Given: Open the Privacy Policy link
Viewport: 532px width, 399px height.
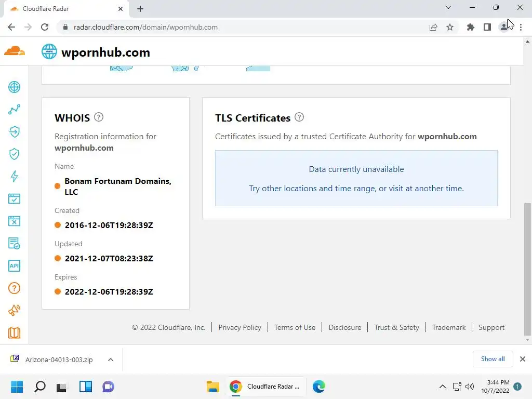Looking at the screenshot, I should (240, 327).
